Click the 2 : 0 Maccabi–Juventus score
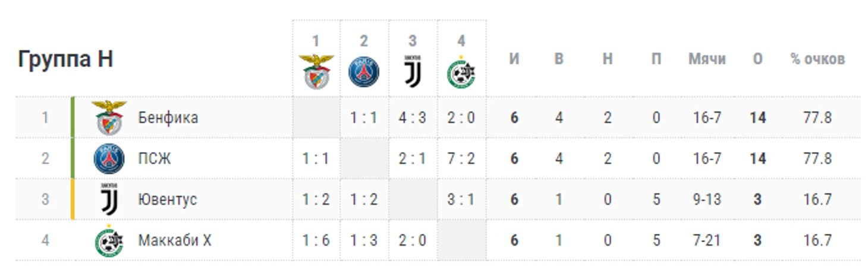This screenshot has height=276, width=868. pos(413,240)
